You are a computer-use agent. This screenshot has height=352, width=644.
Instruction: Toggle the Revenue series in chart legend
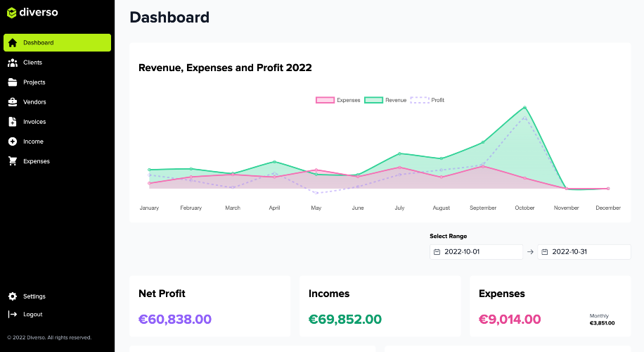pyautogui.click(x=386, y=100)
